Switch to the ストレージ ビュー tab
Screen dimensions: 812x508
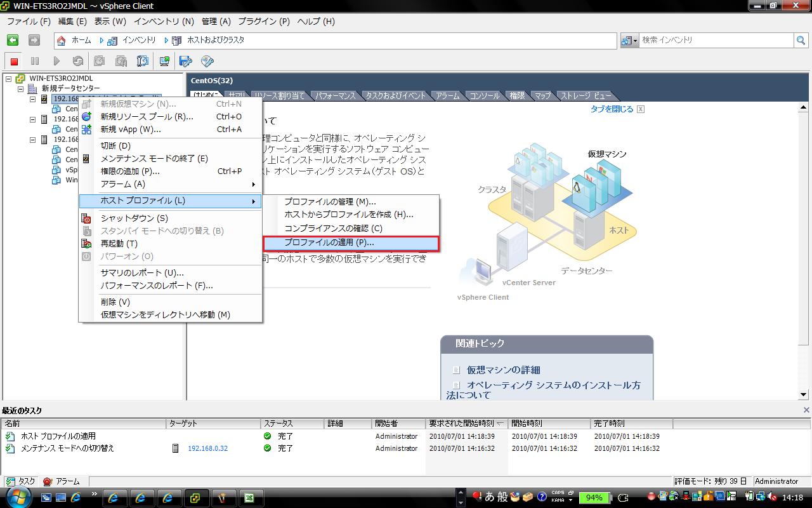click(586, 96)
